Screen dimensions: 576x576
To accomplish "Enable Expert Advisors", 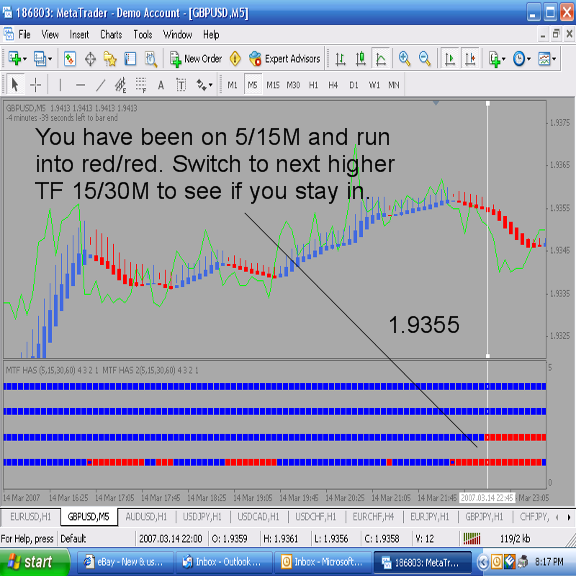I will pos(284,59).
